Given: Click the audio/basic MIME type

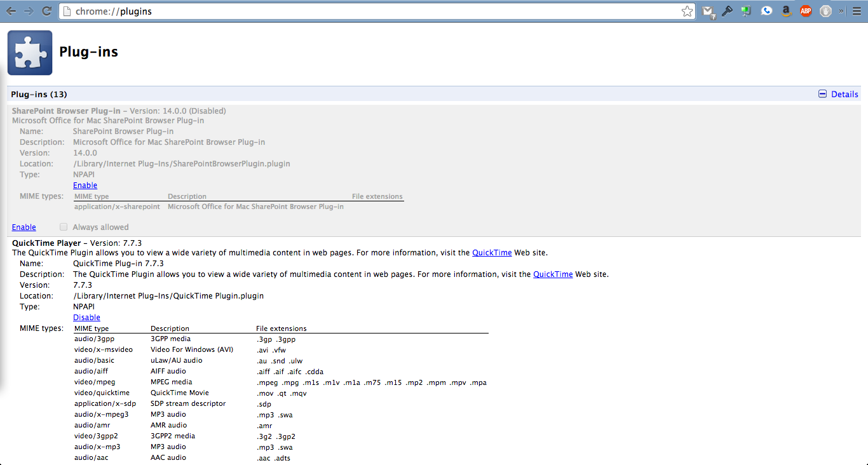Looking at the screenshot, I should tap(94, 361).
